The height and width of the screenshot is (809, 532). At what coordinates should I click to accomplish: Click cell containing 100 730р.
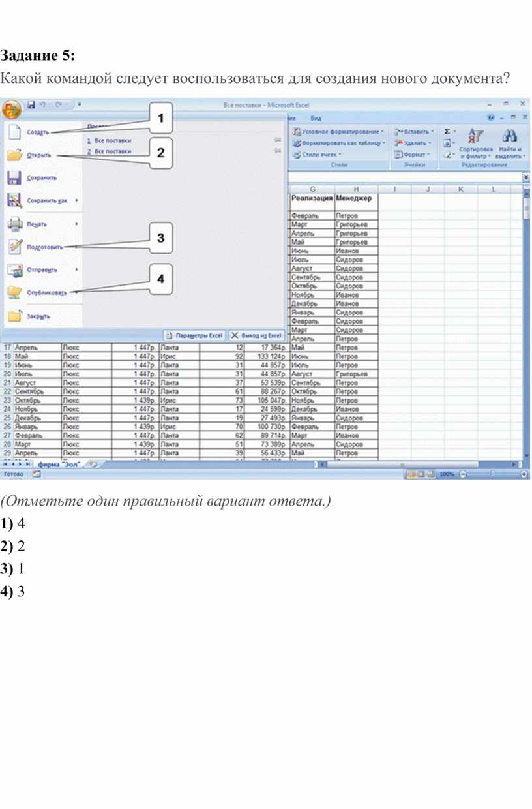click(x=267, y=426)
